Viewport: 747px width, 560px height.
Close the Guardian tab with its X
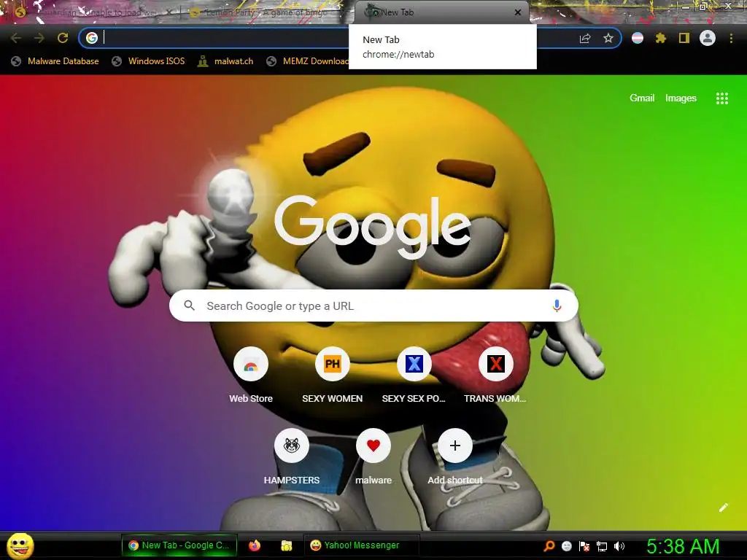(169, 13)
